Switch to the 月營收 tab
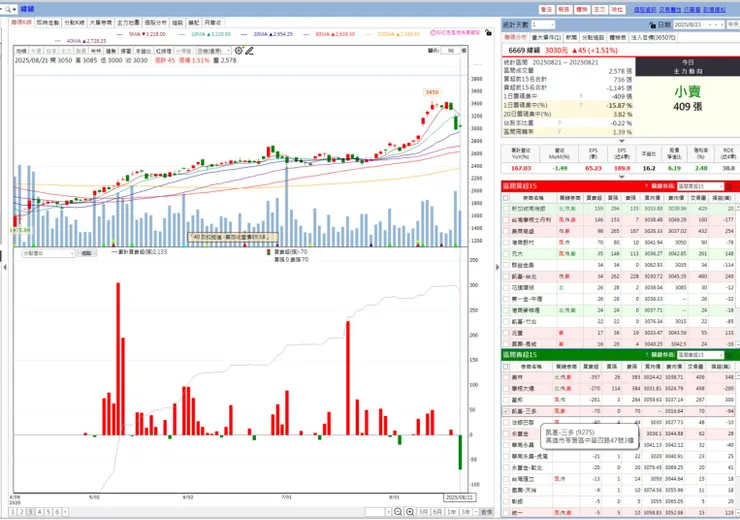The image size is (740, 520). click(213, 23)
